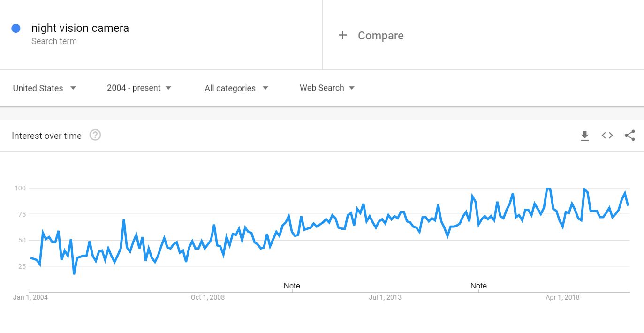
Task: Click the Apr 1, 2018 axis label
Action: pos(562,297)
